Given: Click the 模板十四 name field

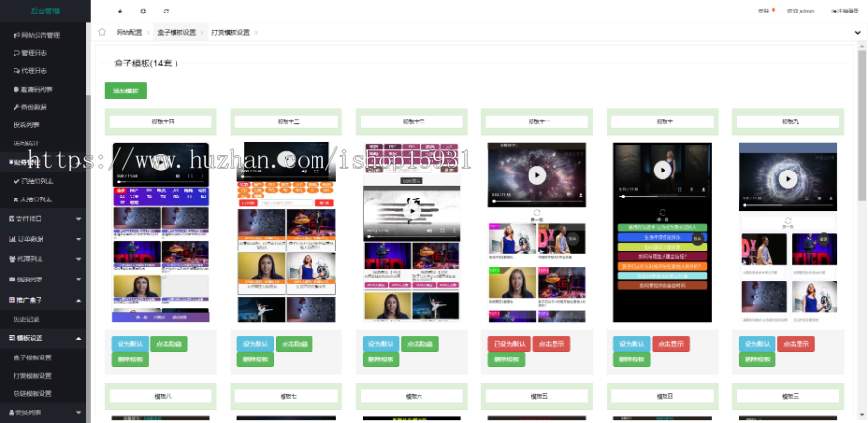Looking at the screenshot, I should point(160,121).
